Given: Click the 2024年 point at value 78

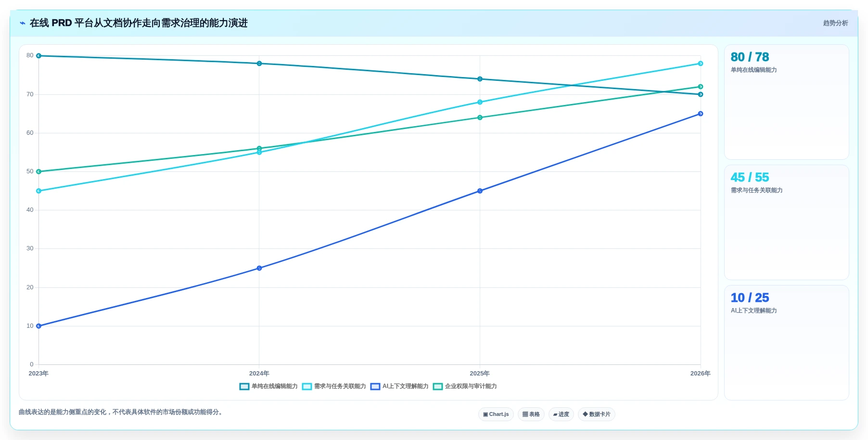Looking at the screenshot, I should point(259,64).
